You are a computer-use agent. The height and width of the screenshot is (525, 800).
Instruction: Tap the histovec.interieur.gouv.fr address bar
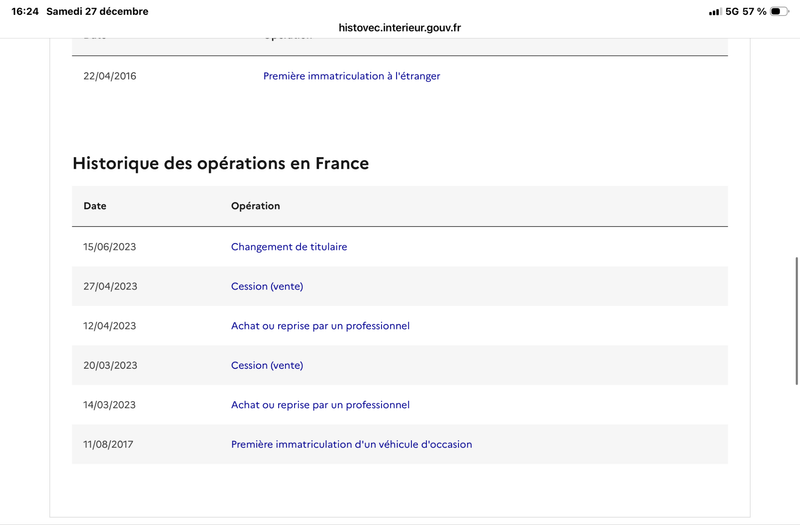tap(400, 28)
